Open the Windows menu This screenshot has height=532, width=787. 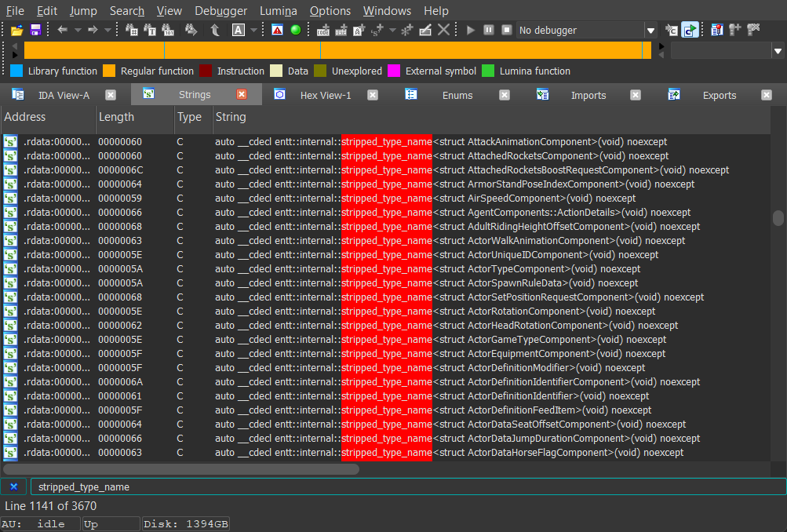tap(387, 10)
